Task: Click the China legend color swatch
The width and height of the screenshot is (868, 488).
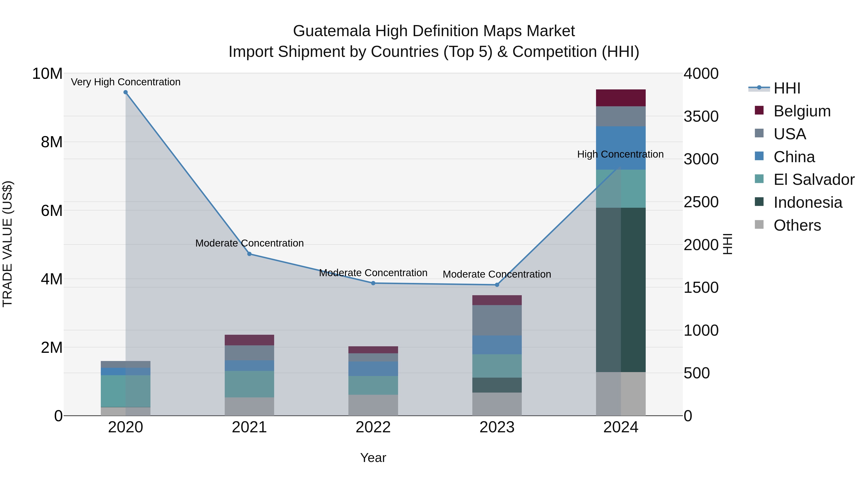Action: click(x=759, y=156)
